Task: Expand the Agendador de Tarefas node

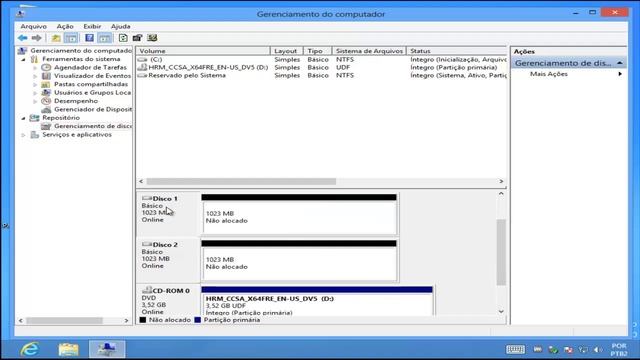Action: 35,68
